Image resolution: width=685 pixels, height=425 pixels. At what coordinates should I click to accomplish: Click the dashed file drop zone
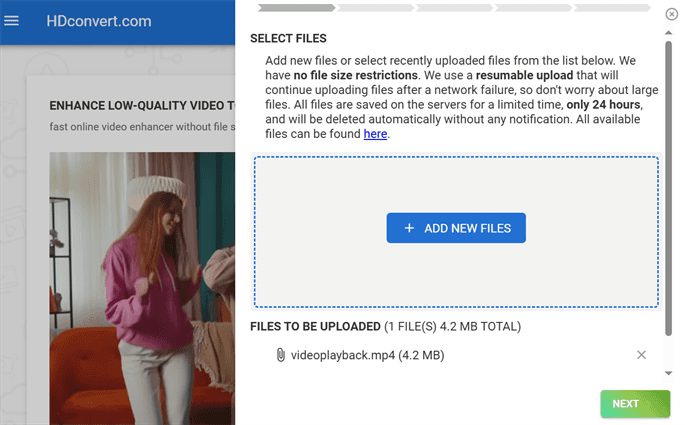click(456, 232)
